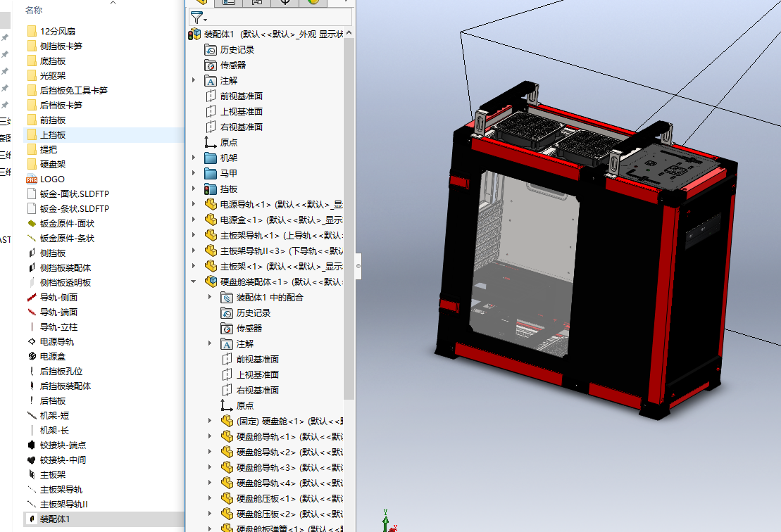Expand the 马甲 folder node

[x=194, y=173]
